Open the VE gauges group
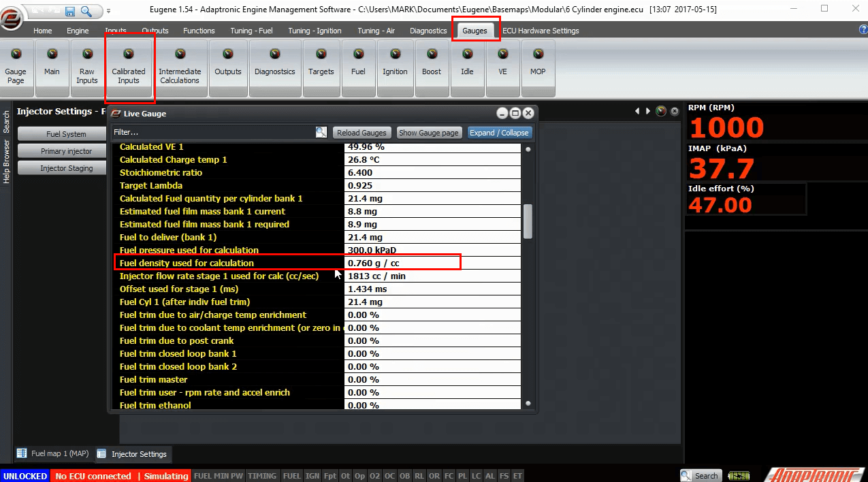Screen dimensions: 868x482 click(502, 67)
